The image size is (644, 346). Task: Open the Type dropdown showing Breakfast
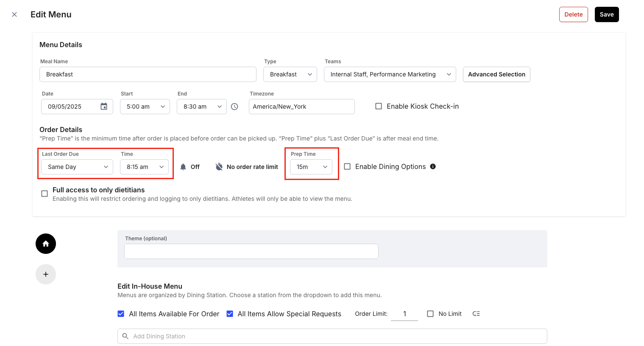point(290,74)
